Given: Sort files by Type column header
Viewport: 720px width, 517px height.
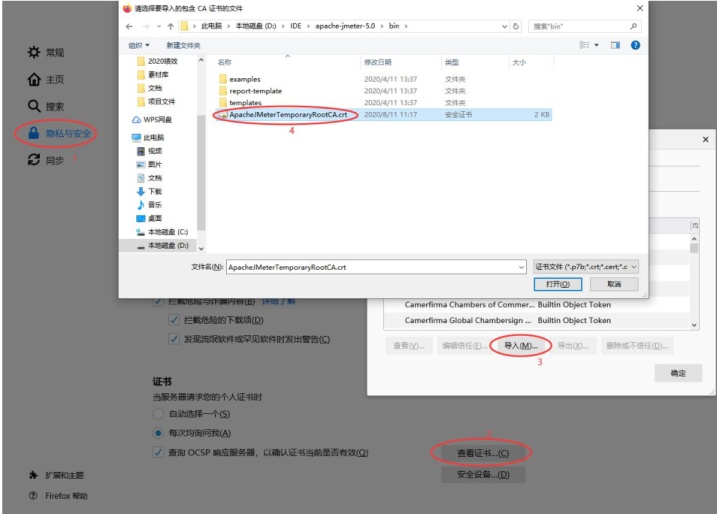Looking at the screenshot, I should click(x=475, y=62).
